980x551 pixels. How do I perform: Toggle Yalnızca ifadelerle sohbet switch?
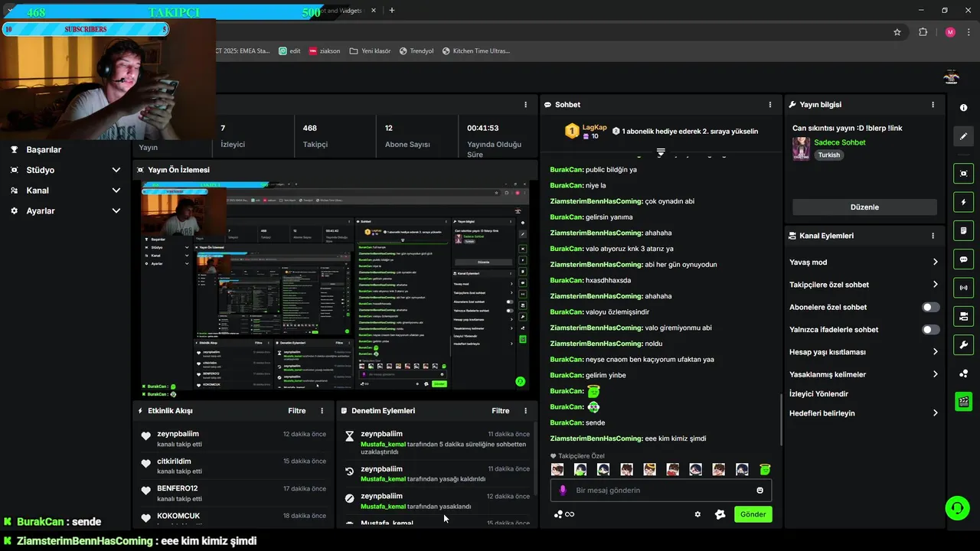tap(930, 330)
